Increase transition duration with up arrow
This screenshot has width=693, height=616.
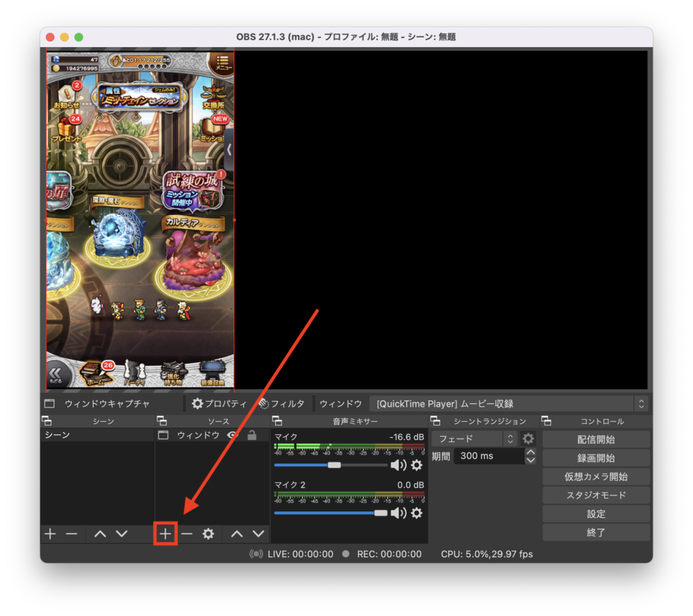pos(531,452)
